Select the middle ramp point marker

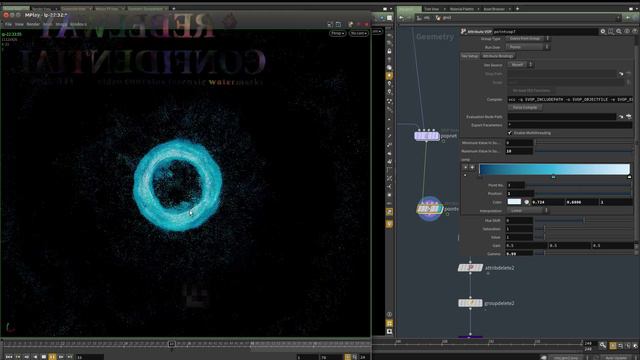(553, 177)
